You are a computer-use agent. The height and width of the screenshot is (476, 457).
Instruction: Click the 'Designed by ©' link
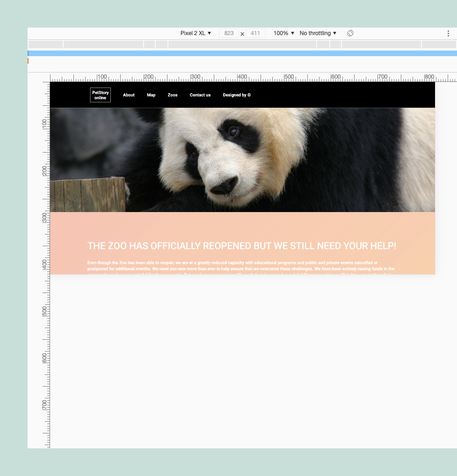pyautogui.click(x=236, y=95)
